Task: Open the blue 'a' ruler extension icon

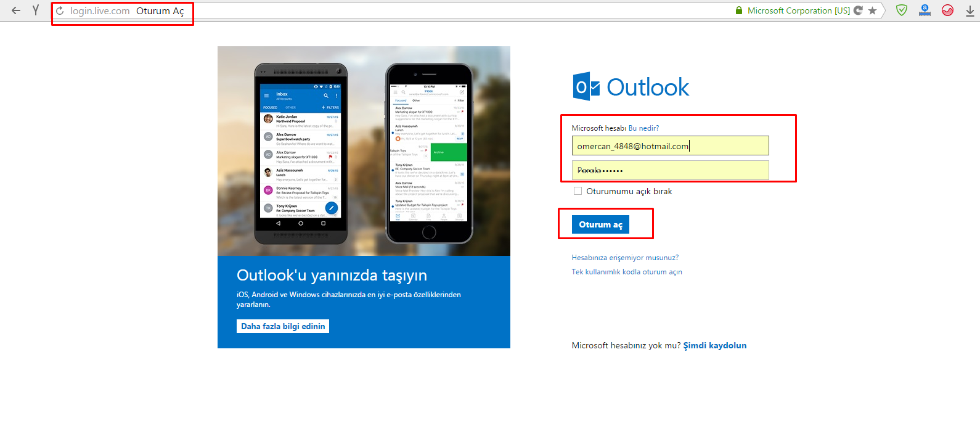Action: [x=925, y=10]
